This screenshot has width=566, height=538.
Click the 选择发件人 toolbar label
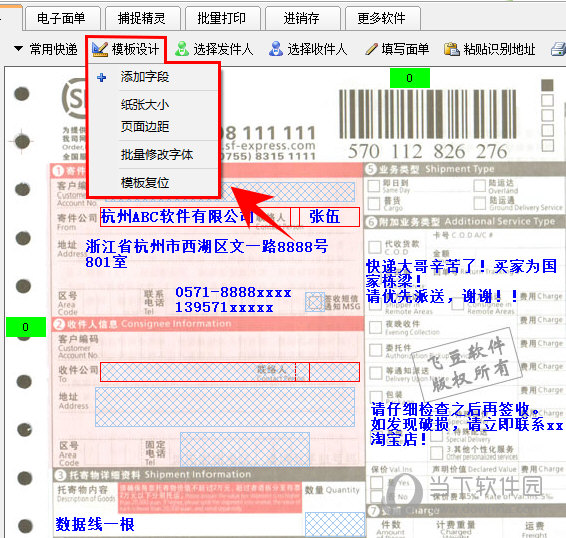point(223,49)
